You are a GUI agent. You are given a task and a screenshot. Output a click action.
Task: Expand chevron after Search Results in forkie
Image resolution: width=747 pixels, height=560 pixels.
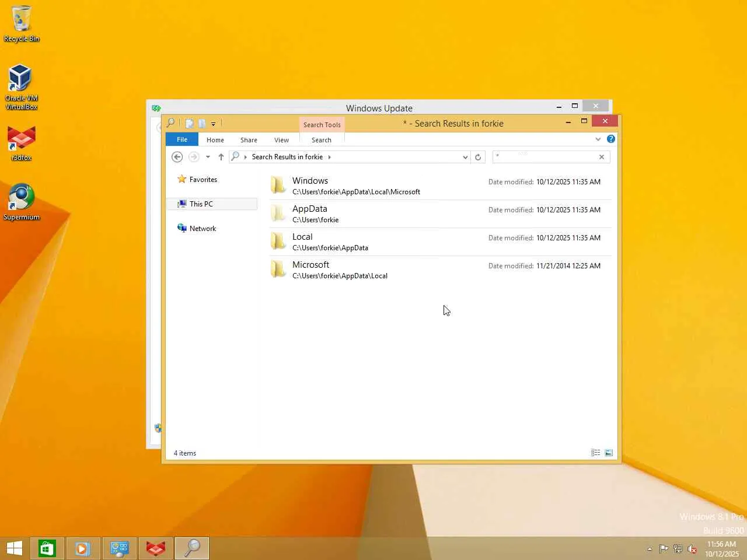pyautogui.click(x=329, y=157)
